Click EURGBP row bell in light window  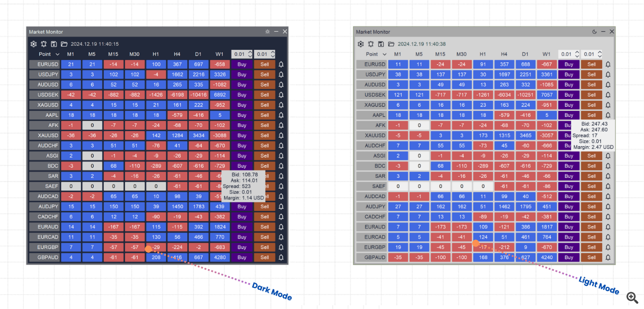[608, 247]
